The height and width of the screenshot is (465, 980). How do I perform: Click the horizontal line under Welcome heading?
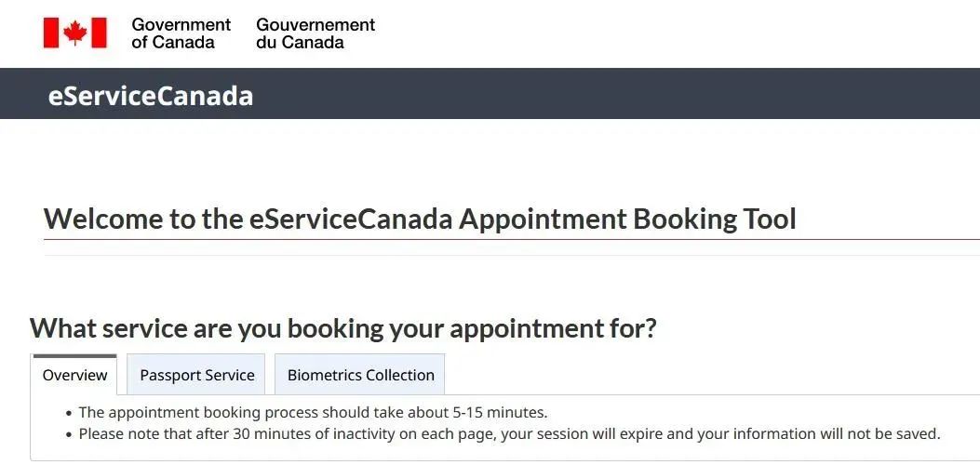(512, 239)
